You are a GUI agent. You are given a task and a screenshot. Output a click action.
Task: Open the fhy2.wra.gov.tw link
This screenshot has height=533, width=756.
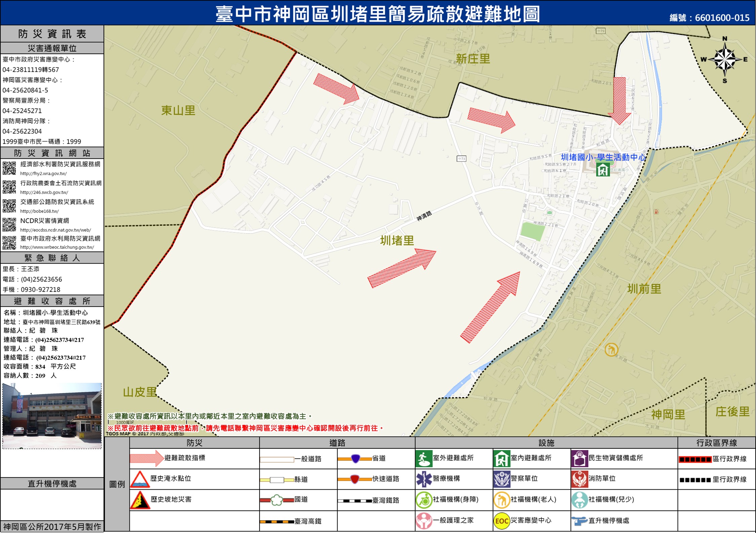click(43, 174)
